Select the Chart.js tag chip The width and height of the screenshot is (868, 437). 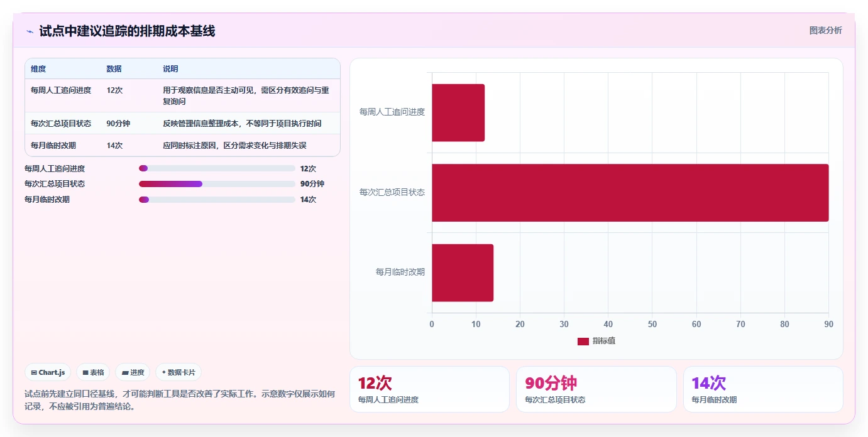click(x=48, y=372)
